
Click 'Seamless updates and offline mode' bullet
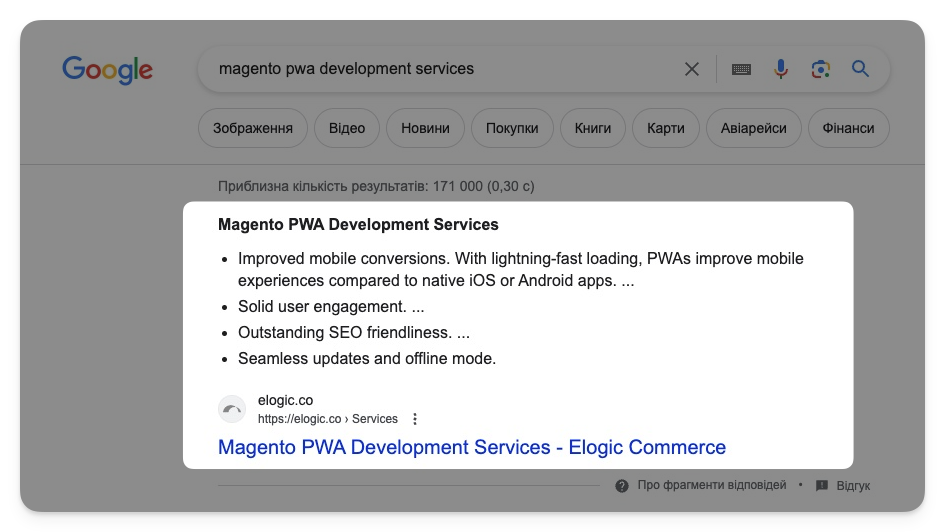pyautogui.click(x=367, y=358)
